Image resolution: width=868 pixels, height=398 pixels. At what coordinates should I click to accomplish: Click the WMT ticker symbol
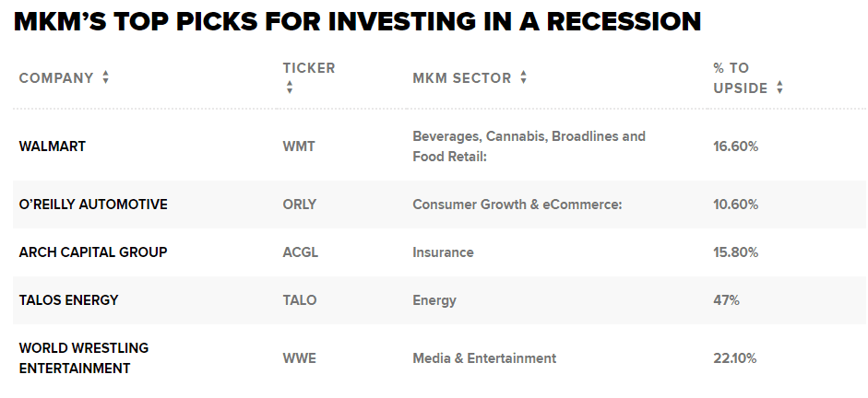299,146
